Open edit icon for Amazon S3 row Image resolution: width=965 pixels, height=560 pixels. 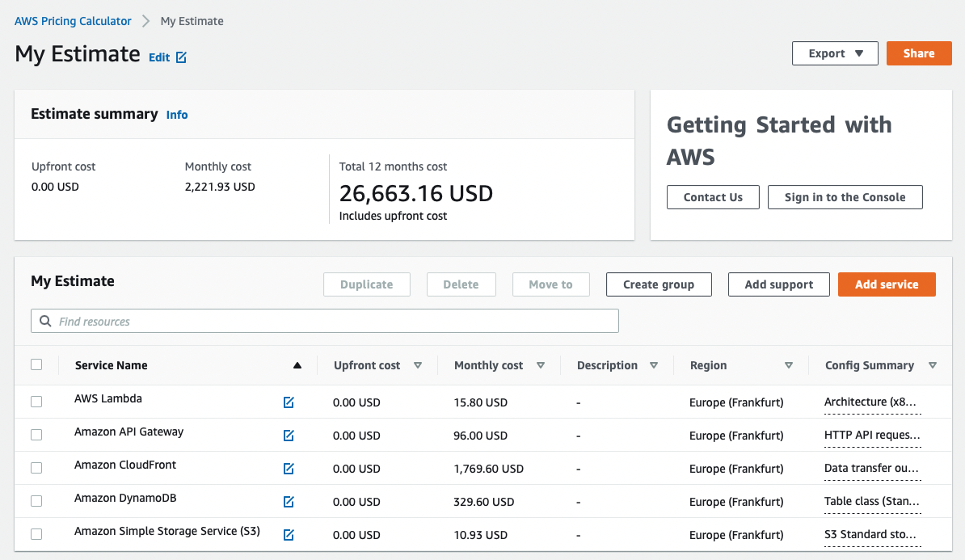289,536
